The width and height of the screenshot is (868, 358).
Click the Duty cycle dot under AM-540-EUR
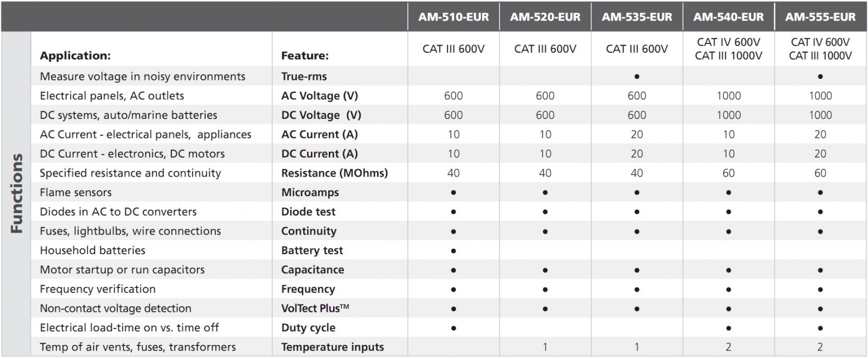(729, 328)
